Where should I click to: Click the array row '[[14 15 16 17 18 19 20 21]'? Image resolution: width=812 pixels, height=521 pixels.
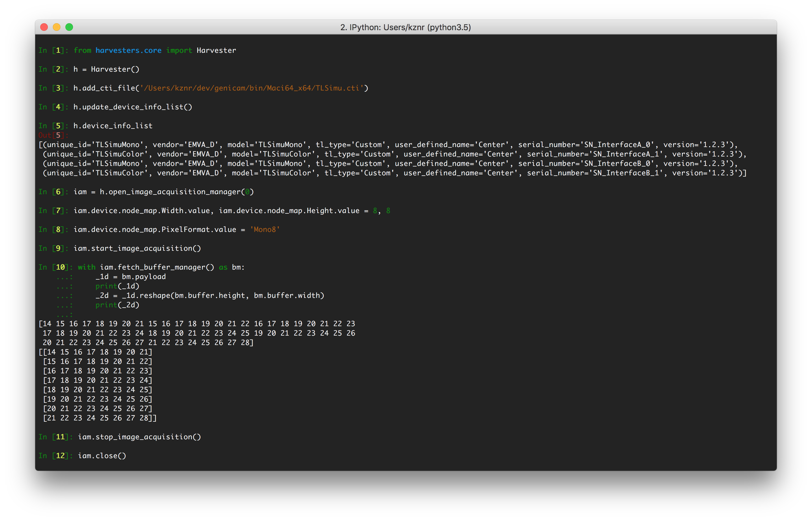pos(96,352)
